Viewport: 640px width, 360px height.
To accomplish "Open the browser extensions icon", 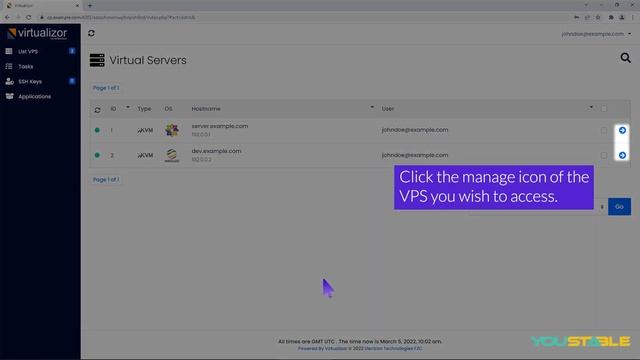I will point(611,18).
